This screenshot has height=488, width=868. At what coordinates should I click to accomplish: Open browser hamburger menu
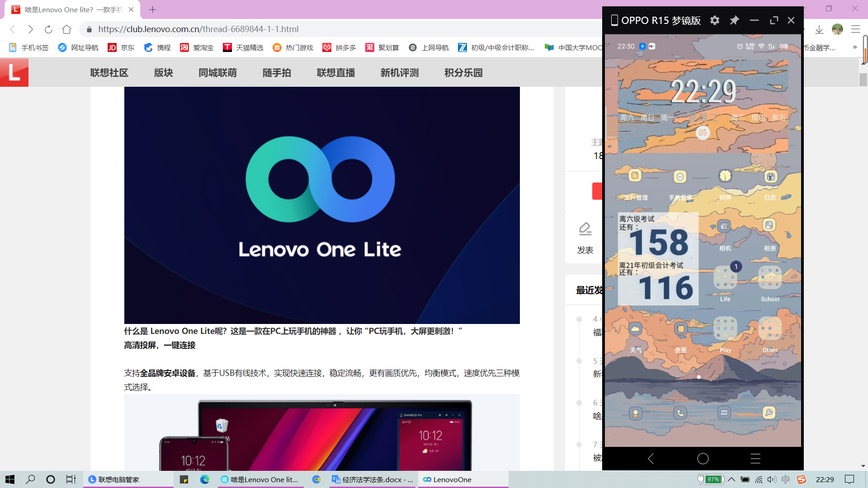click(855, 29)
